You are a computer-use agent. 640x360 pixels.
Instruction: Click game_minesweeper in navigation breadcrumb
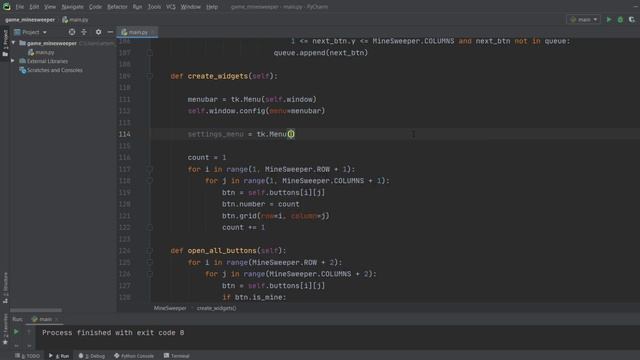tap(30, 20)
